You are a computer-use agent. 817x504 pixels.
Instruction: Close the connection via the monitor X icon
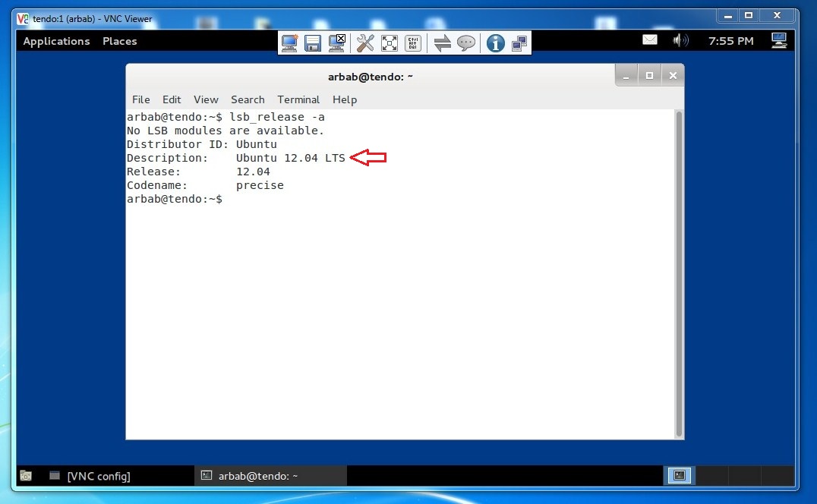coord(337,43)
